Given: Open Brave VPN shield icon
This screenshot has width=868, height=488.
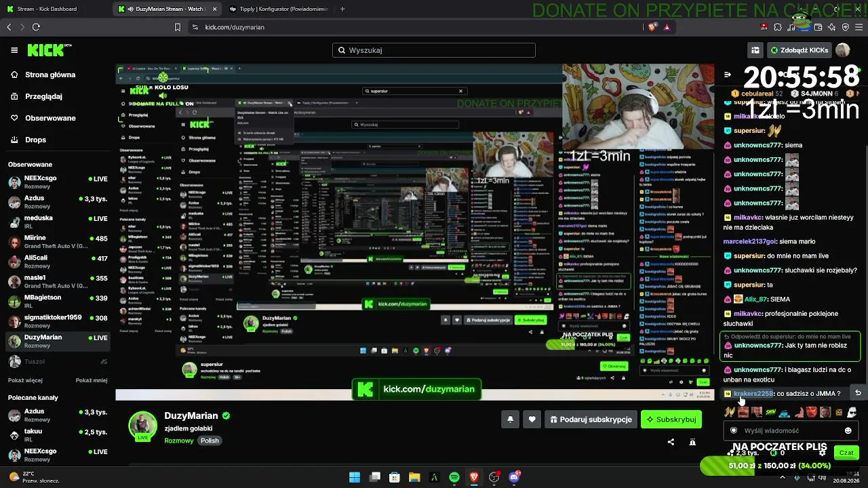Looking at the screenshot, I should 846,27.
